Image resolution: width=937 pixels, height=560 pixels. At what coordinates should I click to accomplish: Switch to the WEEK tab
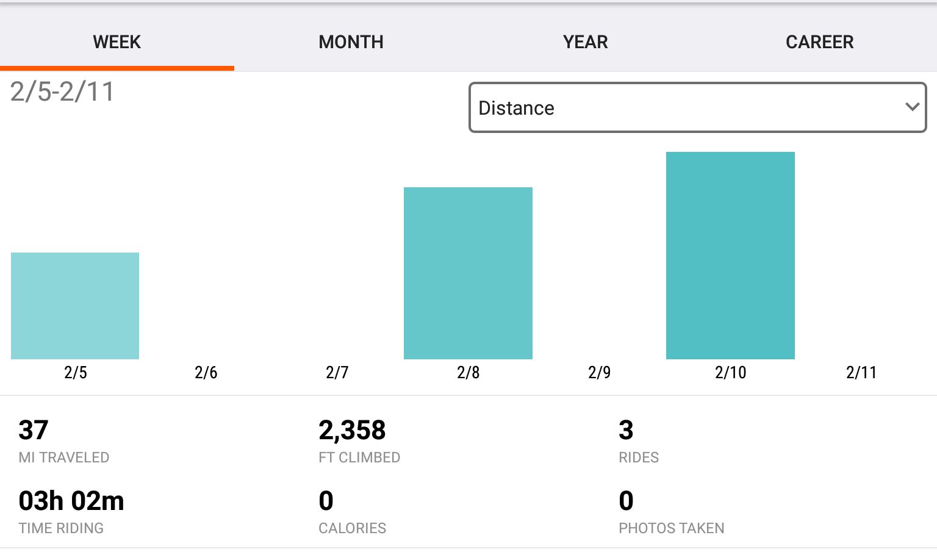coord(117,41)
